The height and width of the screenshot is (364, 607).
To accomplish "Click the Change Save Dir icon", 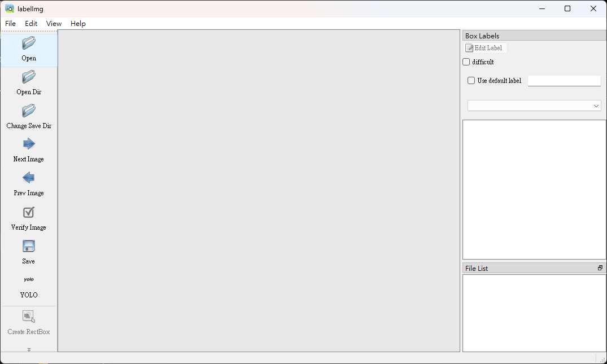I will [29, 111].
